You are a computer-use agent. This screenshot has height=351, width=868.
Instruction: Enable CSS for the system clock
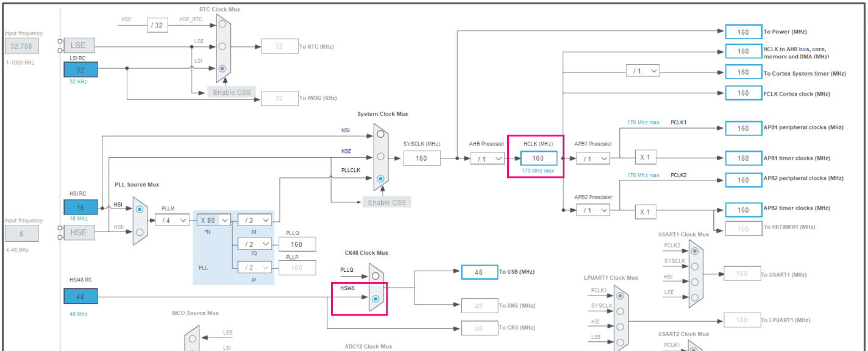point(386,202)
